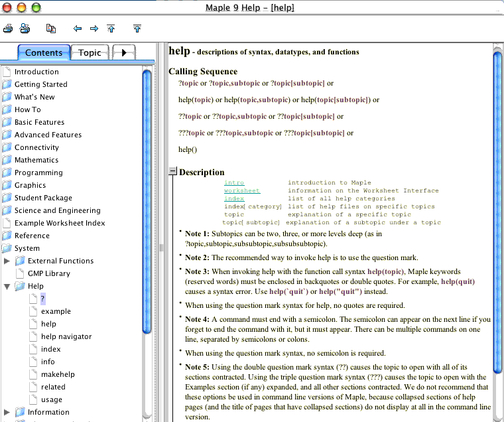Open the Getting Started folder
Screen dimensions: 504x422
[x=41, y=84]
